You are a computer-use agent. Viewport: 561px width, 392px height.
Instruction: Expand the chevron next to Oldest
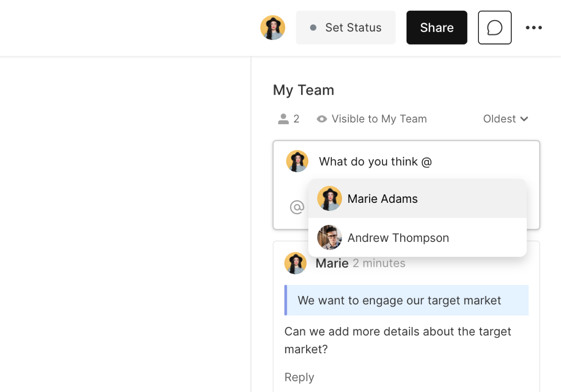(x=524, y=119)
